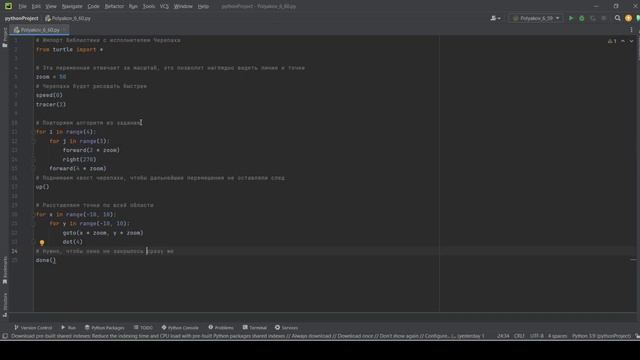Screen dimensions: 640x360
Task: Click the shared indexes notification in status bar
Action: point(247,336)
